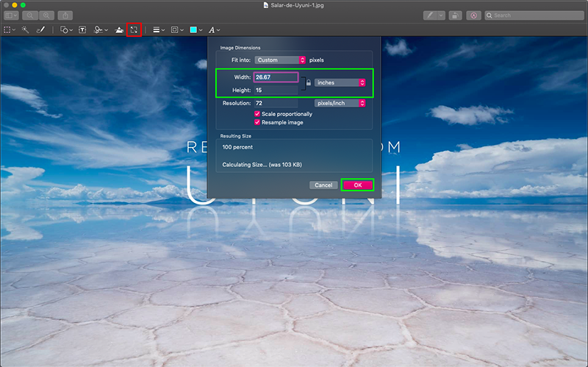This screenshot has width=588, height=367.
Task: Click the Resolution field showing 72
Action: click(x=276, y=103)
